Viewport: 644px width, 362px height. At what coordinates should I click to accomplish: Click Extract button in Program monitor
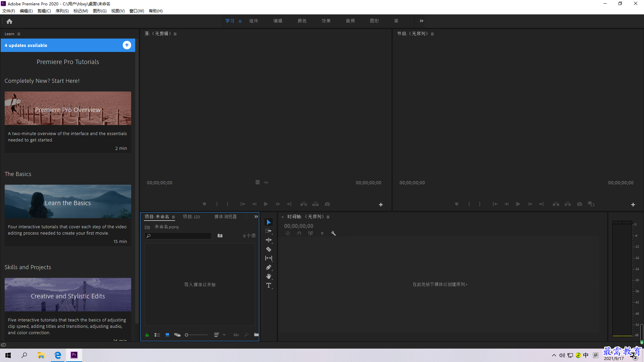pyautogui.click(x=568, y=204)
